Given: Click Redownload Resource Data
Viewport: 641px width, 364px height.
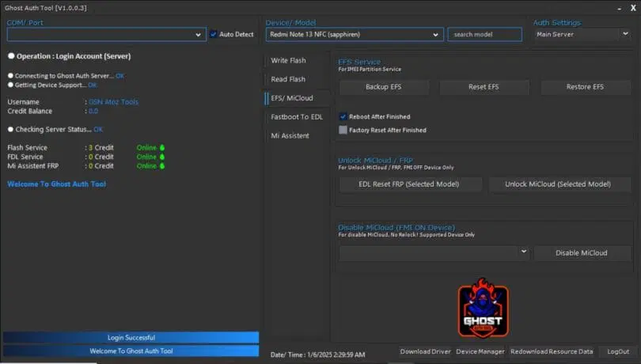Looking at the screenshot, I should (x=552, y=351).
